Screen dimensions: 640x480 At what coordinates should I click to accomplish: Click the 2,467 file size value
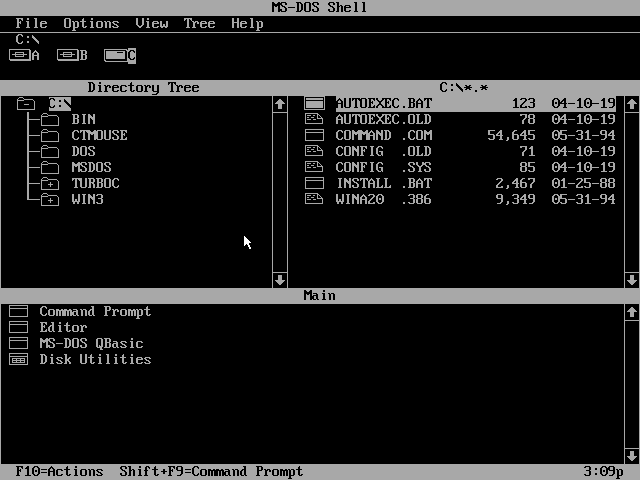(x=516, y=183)
